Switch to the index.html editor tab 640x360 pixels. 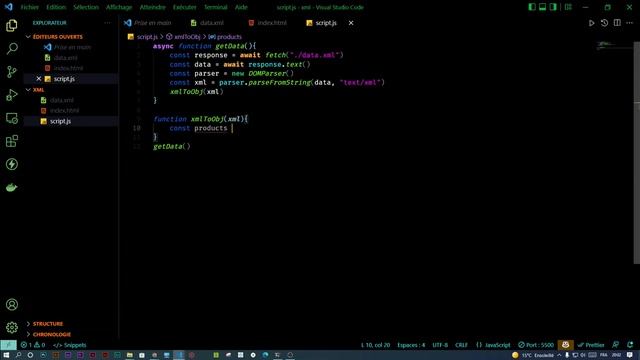coord(269,23)
